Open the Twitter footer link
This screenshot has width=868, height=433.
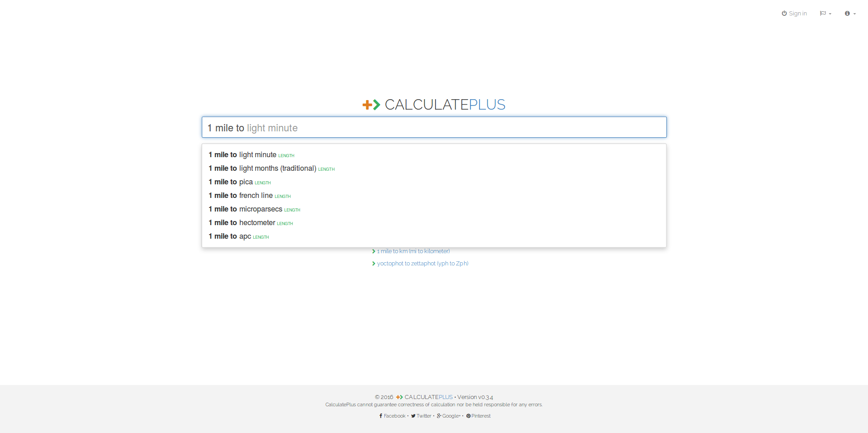[x=421, y=416]
